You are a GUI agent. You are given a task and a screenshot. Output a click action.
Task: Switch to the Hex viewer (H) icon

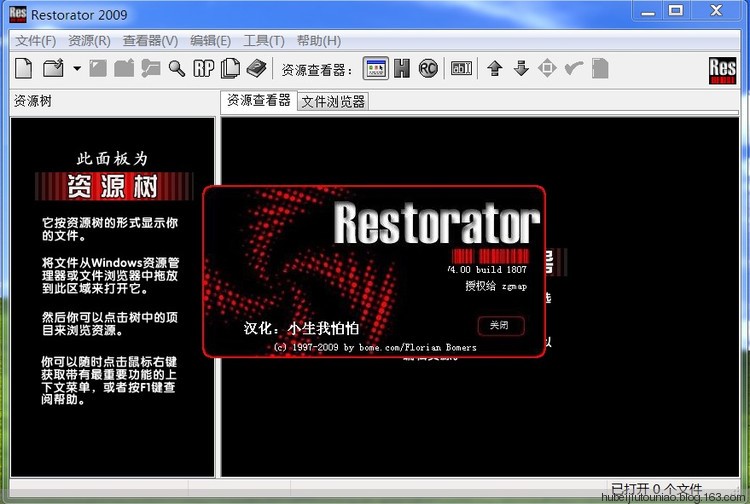pos(402,68)
